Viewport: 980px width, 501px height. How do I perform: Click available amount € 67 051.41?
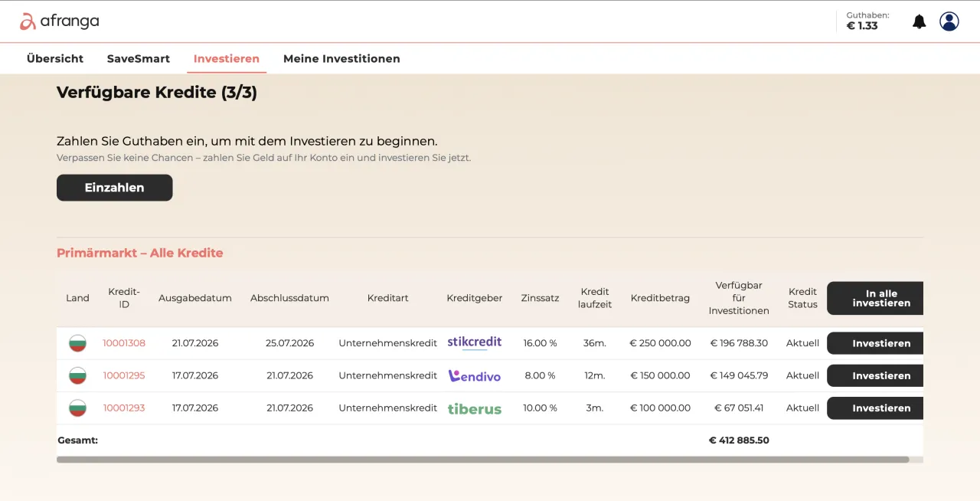[739, 408]
